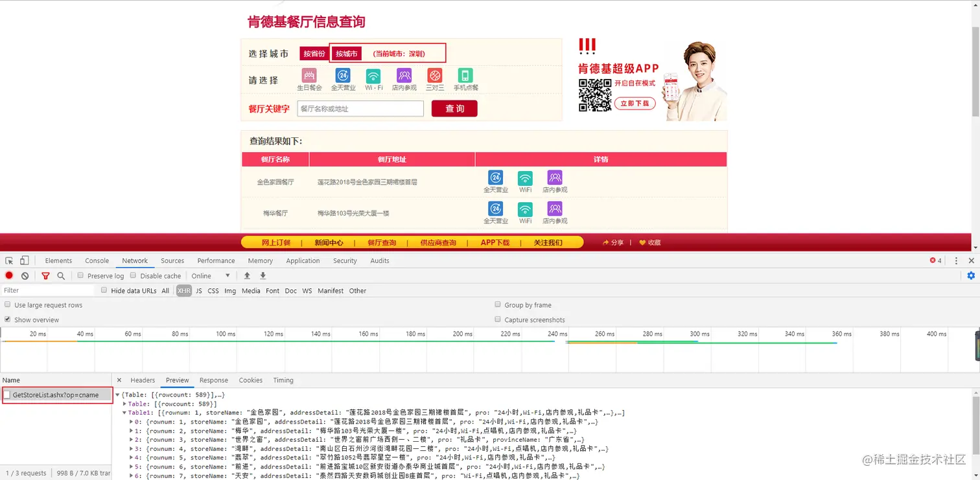Click the red 查询 search button

pos(454,109)
